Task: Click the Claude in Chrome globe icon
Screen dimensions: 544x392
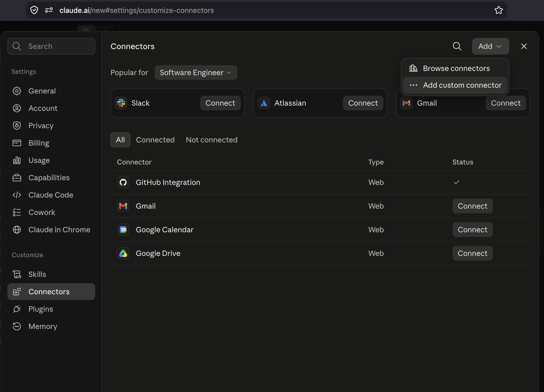Action: 17,230
